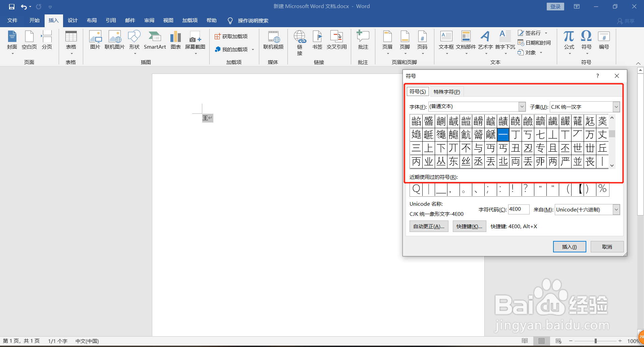
Task: Switch to the Symbols (符号) tab
Action: pyautogui.click(x=418, y=91)
